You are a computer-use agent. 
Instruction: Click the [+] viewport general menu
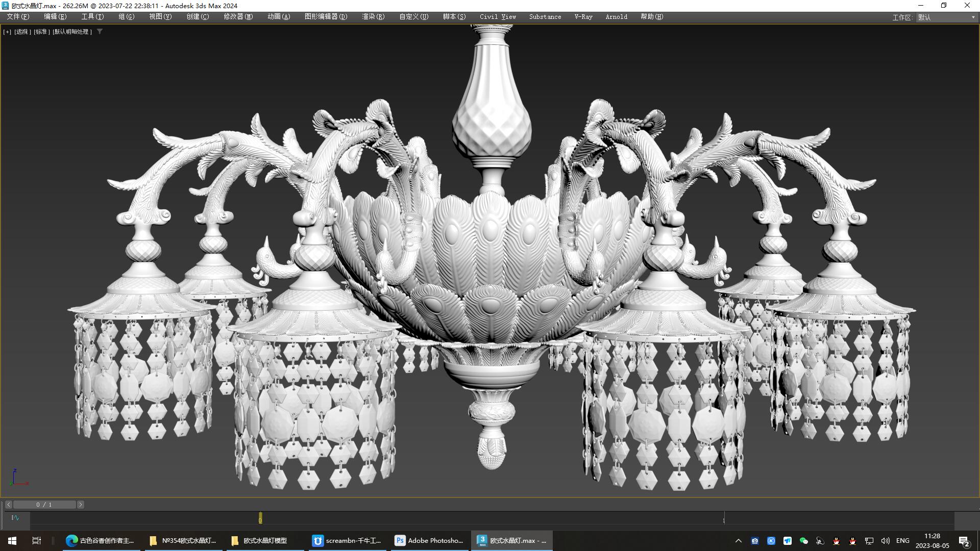[7, 31]
